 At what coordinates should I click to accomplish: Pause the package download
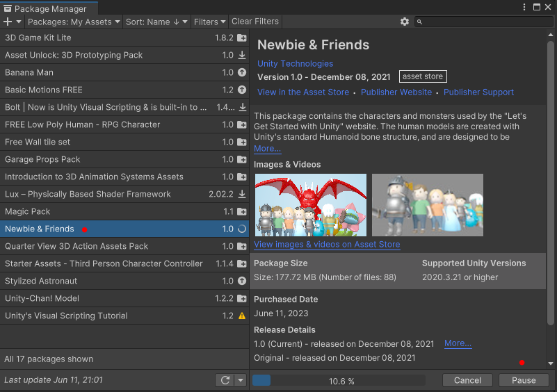(x=524, y=380)
